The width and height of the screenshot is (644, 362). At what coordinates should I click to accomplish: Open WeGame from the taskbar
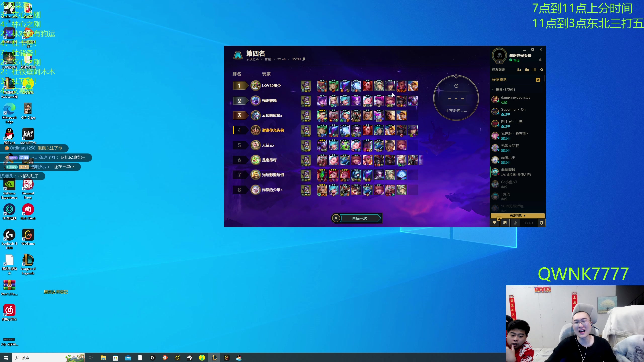227,357
